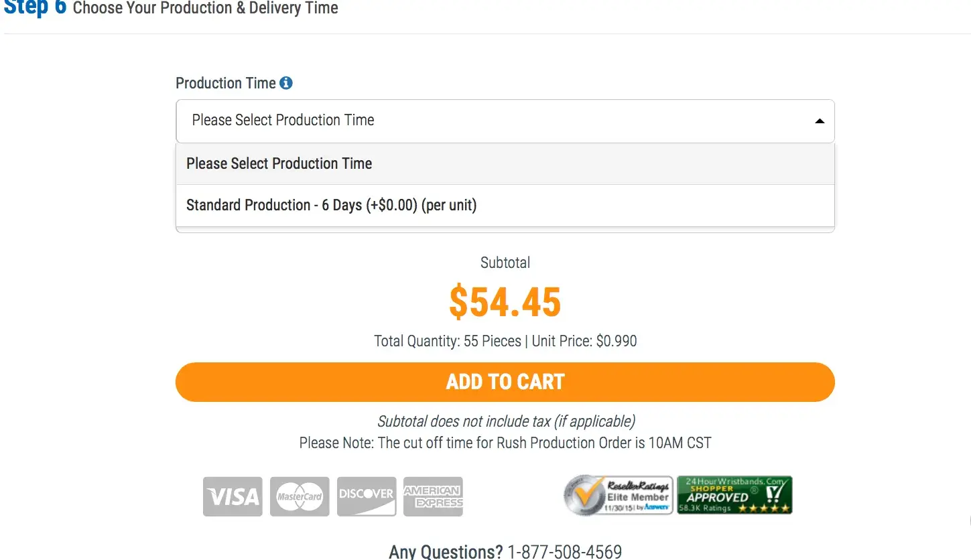
Task: Click the subtotal tax disclaimer note
Action: point(506,421)
